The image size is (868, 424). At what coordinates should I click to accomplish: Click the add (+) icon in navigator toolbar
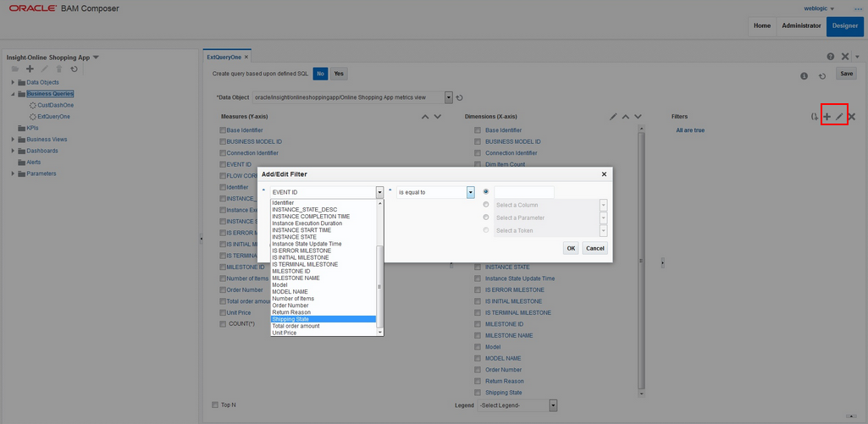[30, 69]
